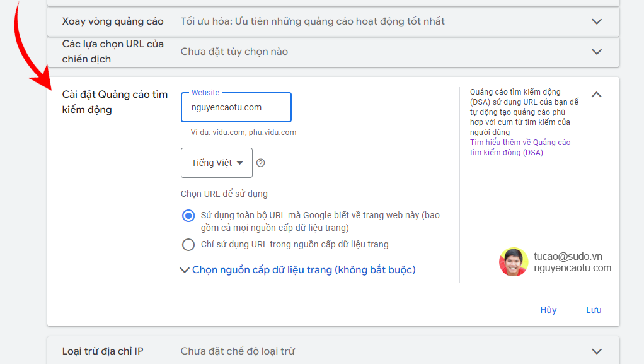
Task: Open the Tìm hiểu thêm về Quảng cáo tìm kiếm động link
Action: pos(520,147)
